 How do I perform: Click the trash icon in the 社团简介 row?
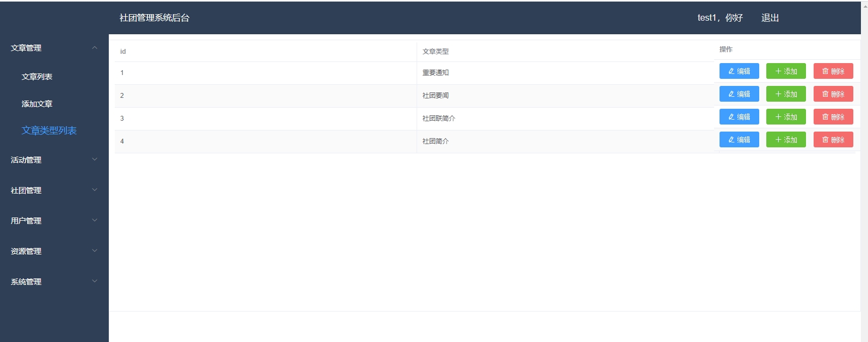[826, 140]
